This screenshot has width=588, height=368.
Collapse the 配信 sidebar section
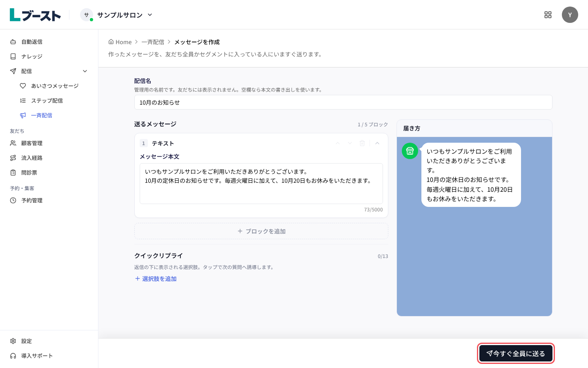click(85, 71)
